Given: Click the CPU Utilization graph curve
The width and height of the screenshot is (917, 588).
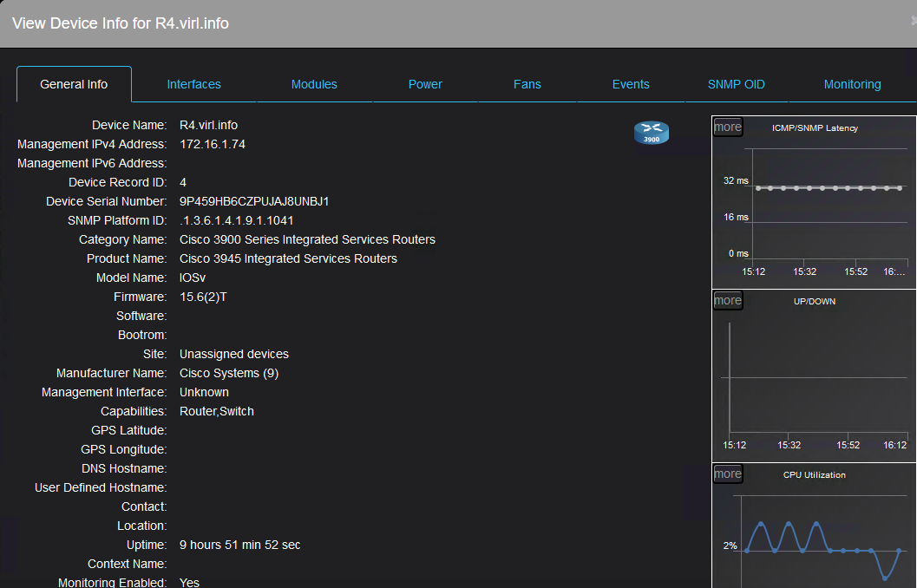Looking at the screenshot, I should (x=822, y=550).
